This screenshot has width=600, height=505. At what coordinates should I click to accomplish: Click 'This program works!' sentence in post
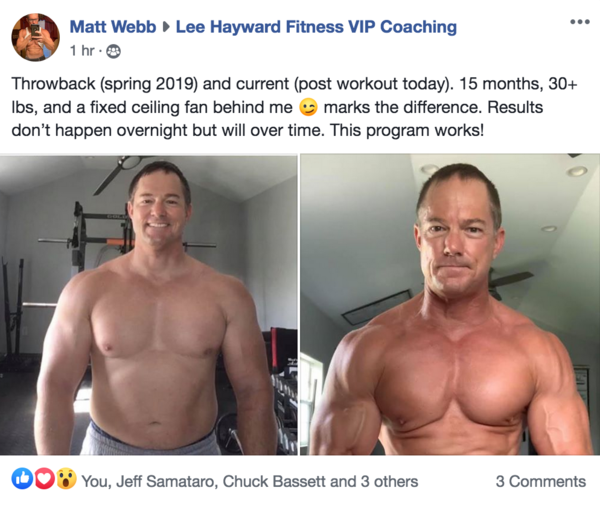pyautogui.click(x=407, y=130)
